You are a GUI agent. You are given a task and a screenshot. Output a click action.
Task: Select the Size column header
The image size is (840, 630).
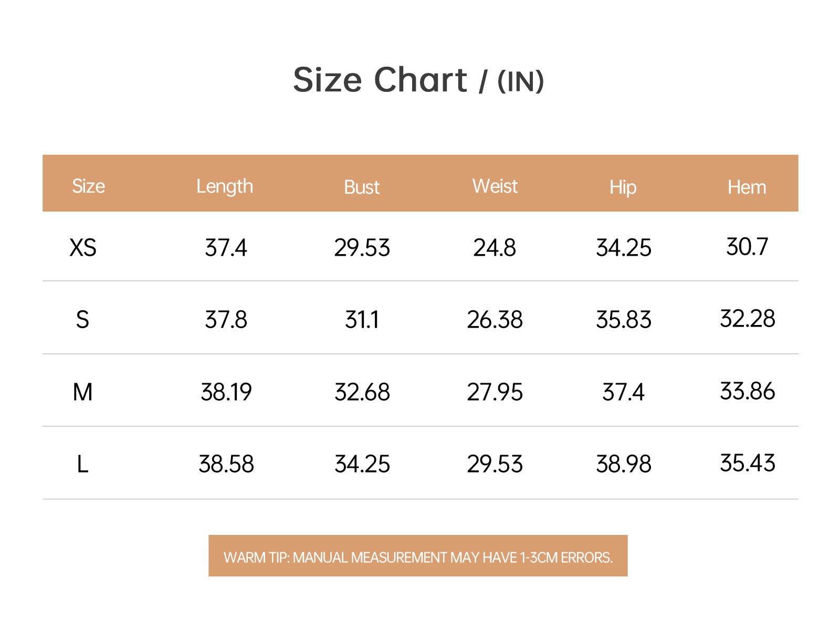click(88, 186)
